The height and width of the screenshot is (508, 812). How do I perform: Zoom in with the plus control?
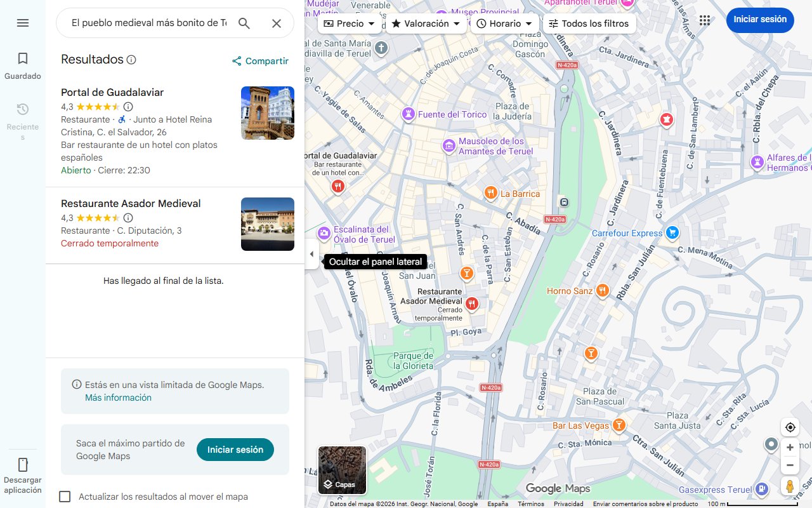pyautogui.click(x=790, y=447)
